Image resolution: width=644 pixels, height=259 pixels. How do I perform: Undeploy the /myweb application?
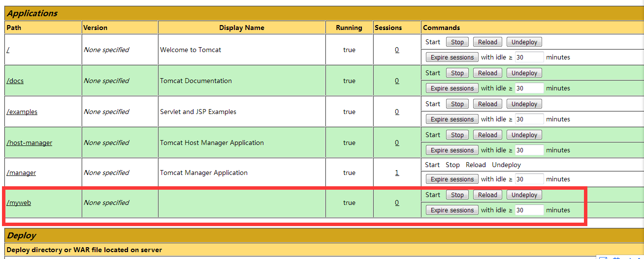pyautogui.click(x=524, y=195)
